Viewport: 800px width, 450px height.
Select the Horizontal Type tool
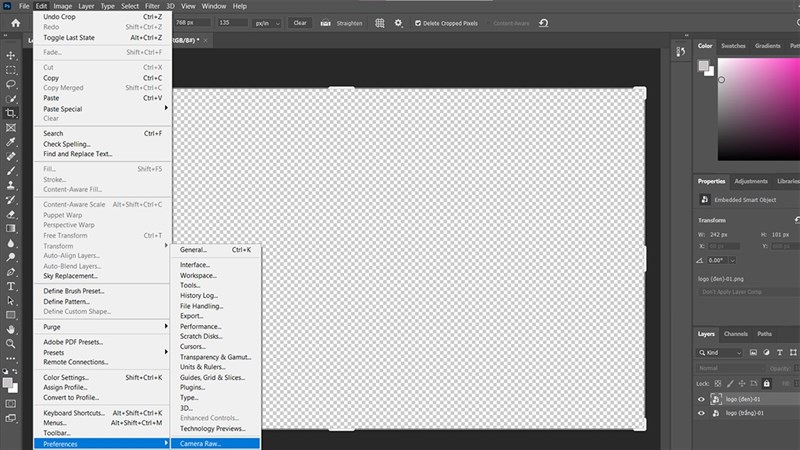tap(11, 286)
